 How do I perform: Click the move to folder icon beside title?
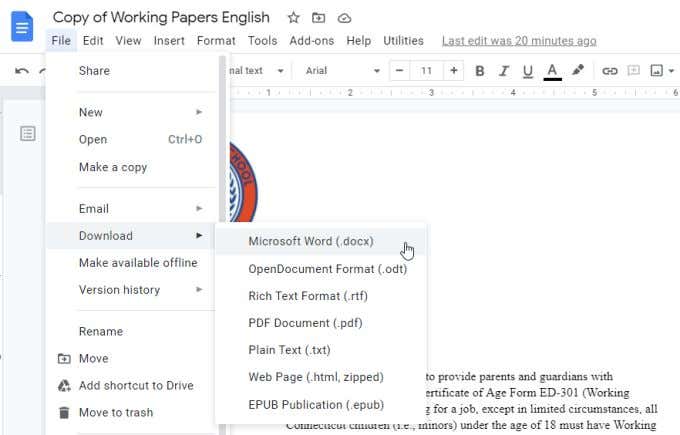click(x=318, y=18)
